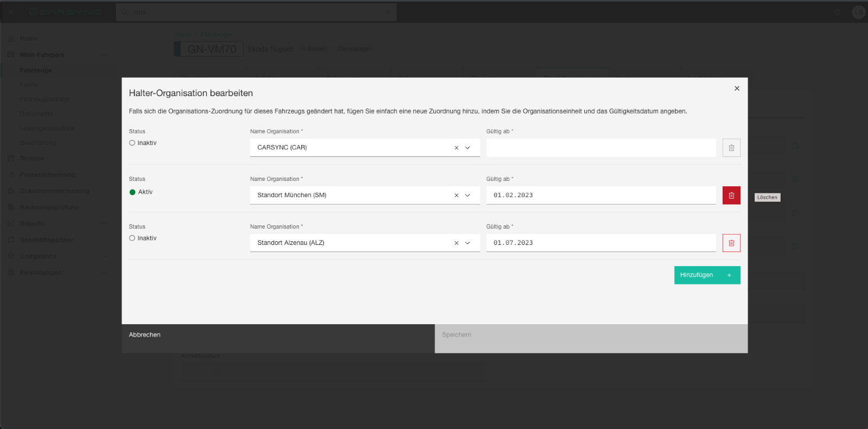Click the Termine calendar icon
Viewport: 868px width, 429px height.
tap(11, 159)
